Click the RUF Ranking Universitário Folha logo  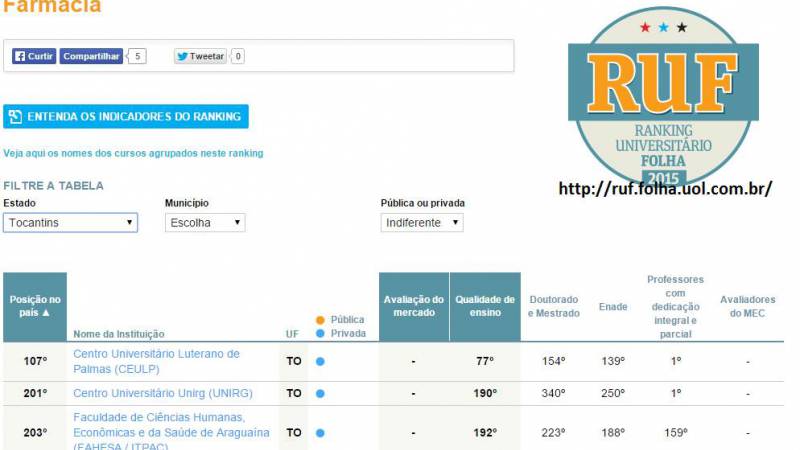point(663,100)
